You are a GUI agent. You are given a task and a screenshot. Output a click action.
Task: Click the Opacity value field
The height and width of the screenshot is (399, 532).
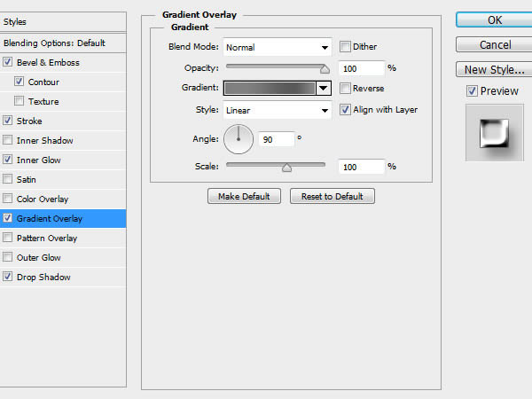click(x=362, y=68)
